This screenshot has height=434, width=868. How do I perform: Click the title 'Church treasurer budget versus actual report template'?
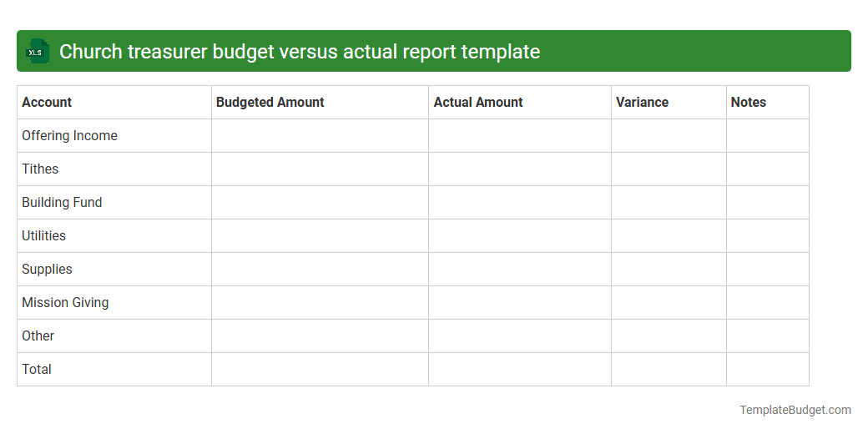coord(300,52)
